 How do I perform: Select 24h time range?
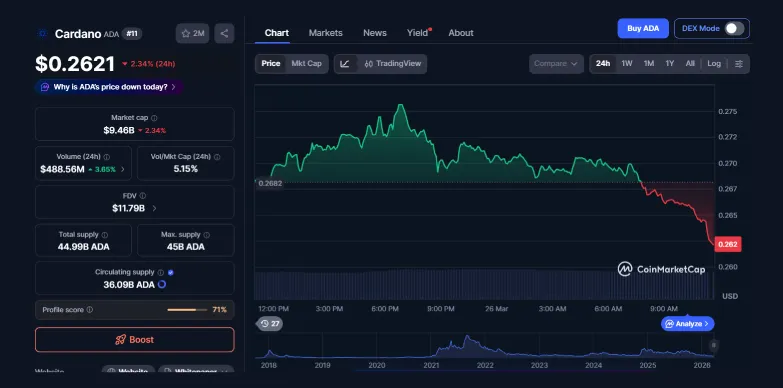click(603, 64)
